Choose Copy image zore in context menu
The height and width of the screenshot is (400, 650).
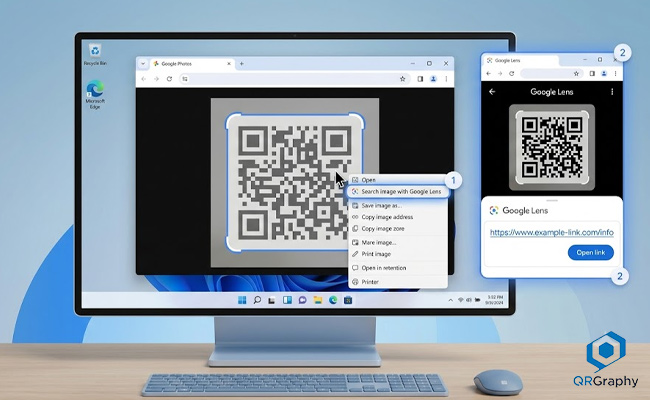coord(398,229)
